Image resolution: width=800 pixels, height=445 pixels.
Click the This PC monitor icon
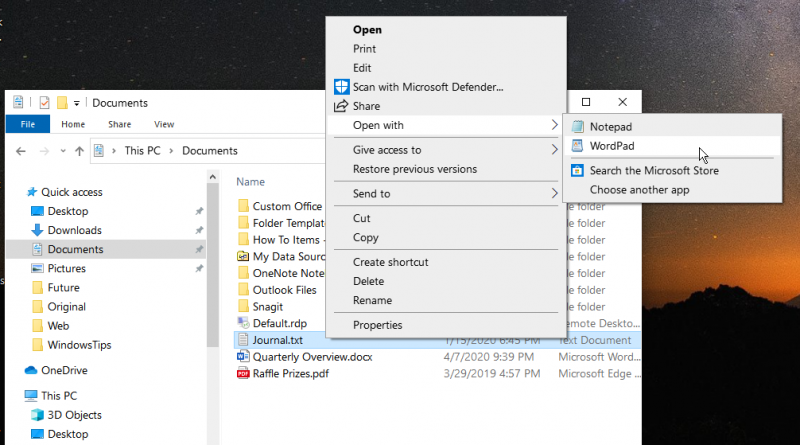tap(31, 395)
